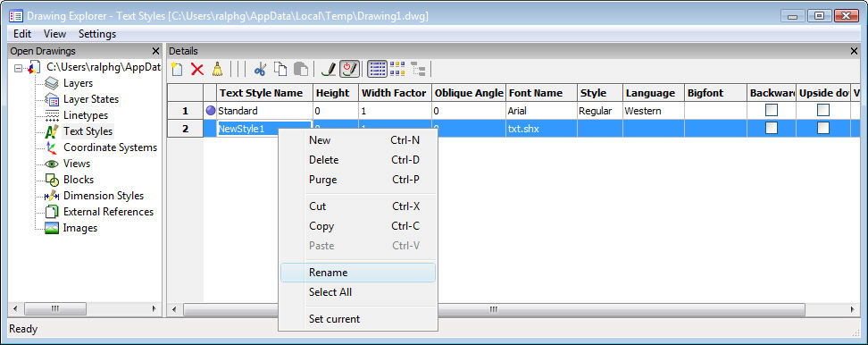Click the red X Delete toolbar icon

[197, 69]
